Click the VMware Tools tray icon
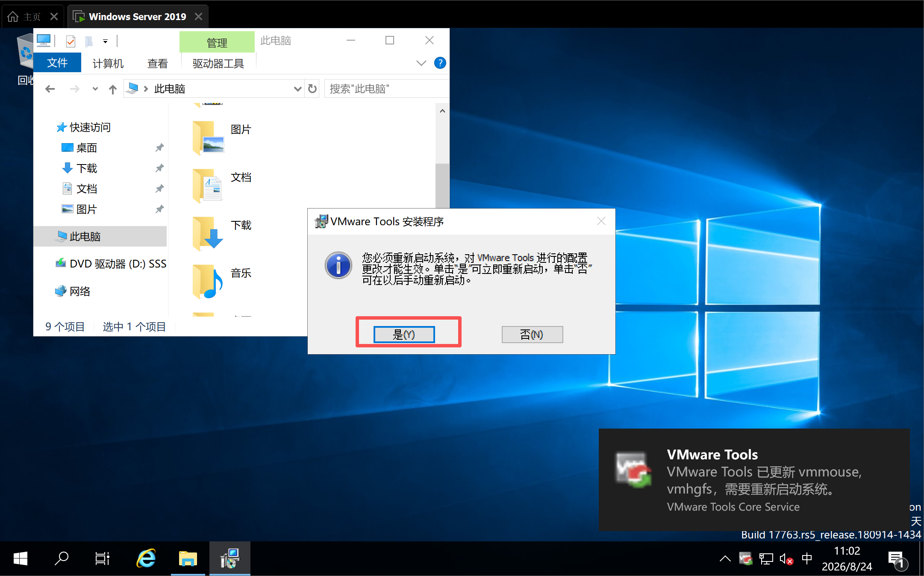This screenshot has height=576, width=924. pyautogui.click(x=746, y=558)
